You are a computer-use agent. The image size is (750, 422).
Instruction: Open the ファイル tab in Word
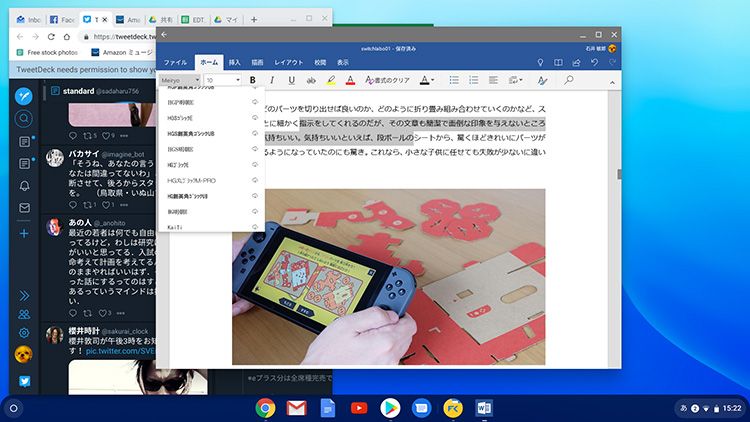click(175, 63)
